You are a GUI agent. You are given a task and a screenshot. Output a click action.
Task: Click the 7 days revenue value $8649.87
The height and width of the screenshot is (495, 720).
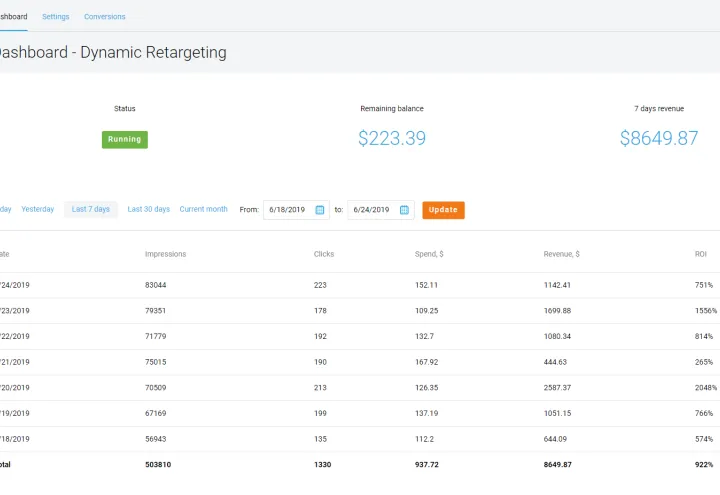659,138
